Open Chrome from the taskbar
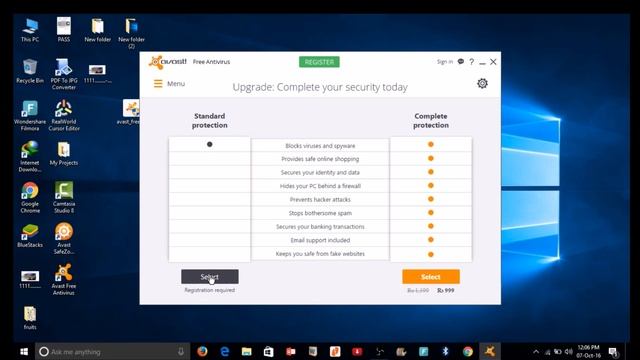This screenshot has width=640, height=360. (x=468, y=351)
